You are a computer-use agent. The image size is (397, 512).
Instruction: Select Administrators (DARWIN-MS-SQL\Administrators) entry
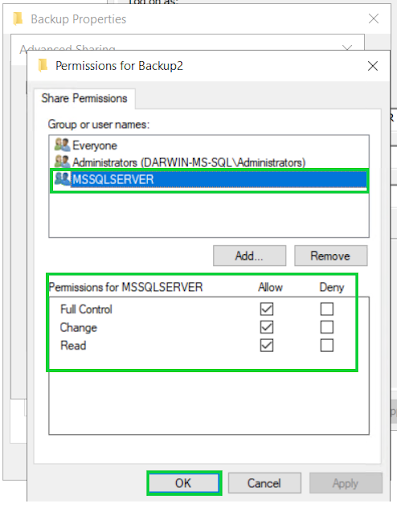pos(209,162)
